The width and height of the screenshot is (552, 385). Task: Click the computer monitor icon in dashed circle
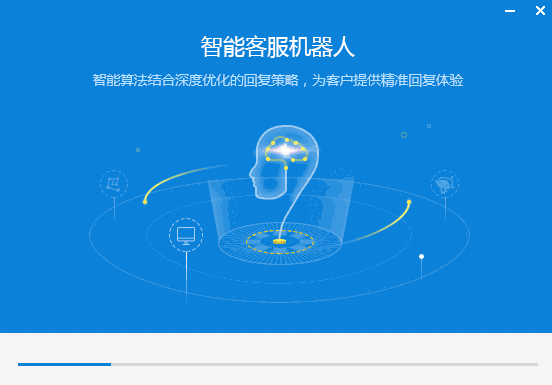point(186,235)
